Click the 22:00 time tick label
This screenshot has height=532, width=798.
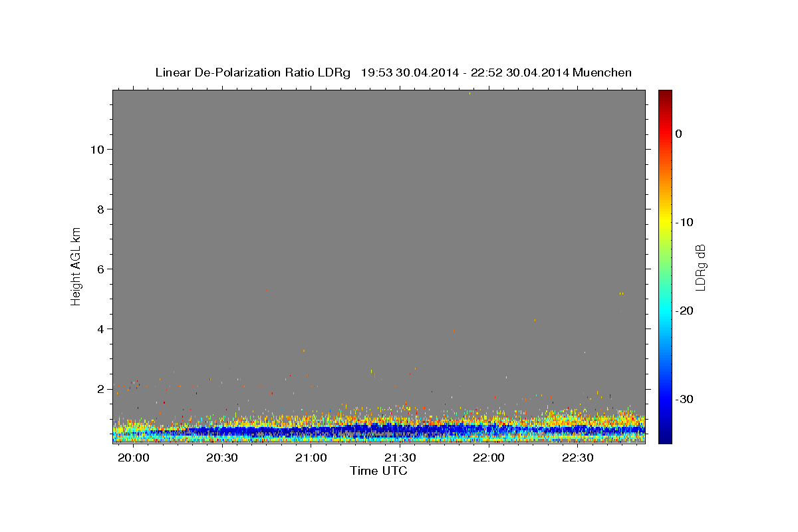[489, 458]
